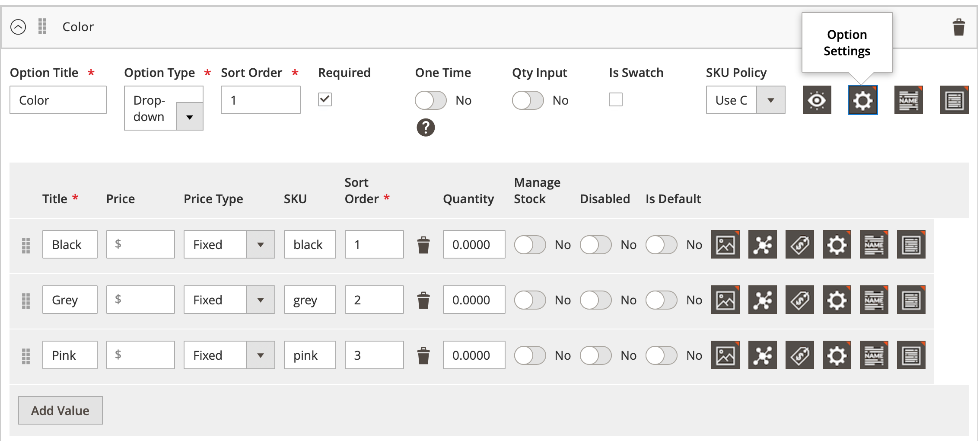Image resolution: width=980 pixels, height=441 pixels.
Task: Enable Manage Stock for Black
Action: (530, 245)
